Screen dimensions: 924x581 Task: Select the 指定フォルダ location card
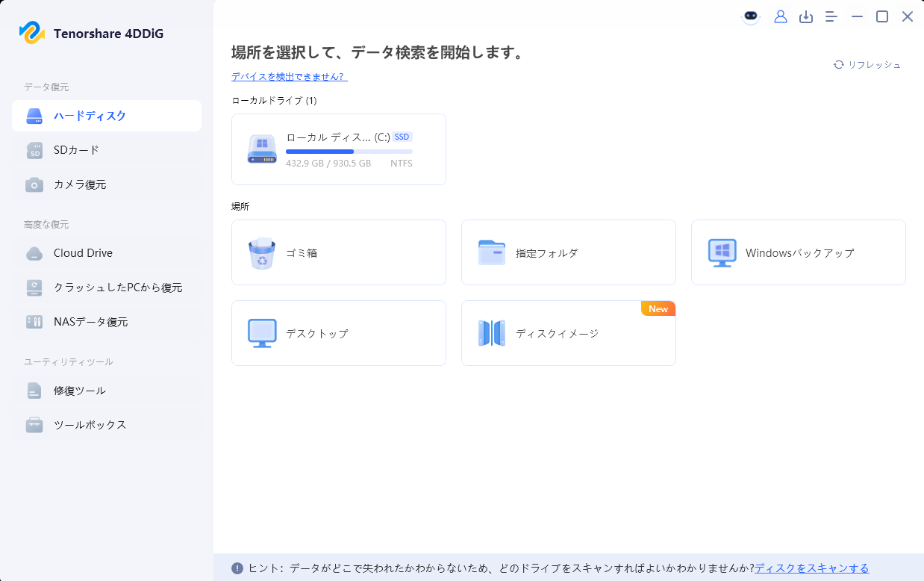[569, 252]
